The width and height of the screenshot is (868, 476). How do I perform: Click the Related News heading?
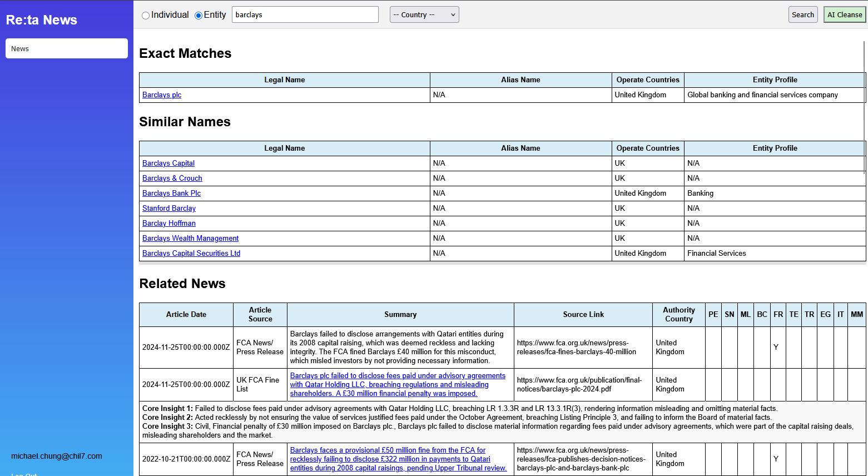(182, 284)
